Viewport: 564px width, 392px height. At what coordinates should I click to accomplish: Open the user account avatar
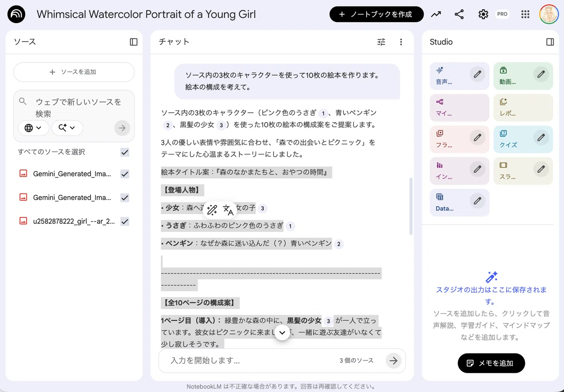pyautogui.click(x=548, y=15)
